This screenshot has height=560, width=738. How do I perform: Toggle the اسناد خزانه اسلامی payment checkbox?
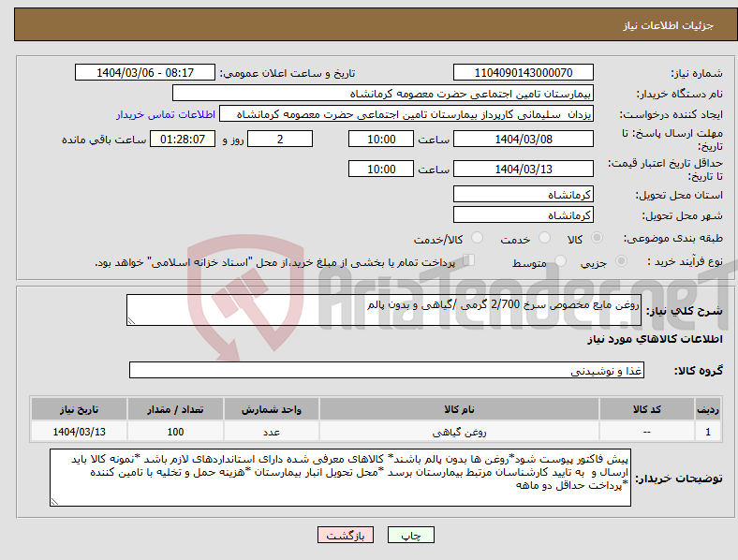(469, 260)
